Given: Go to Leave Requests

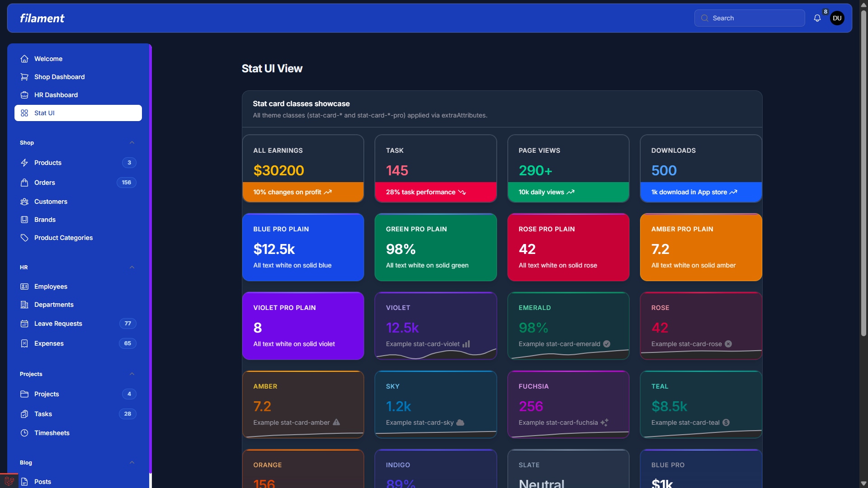Looking at the screenshot, I should pyautogui.click(x=78, y=324).
